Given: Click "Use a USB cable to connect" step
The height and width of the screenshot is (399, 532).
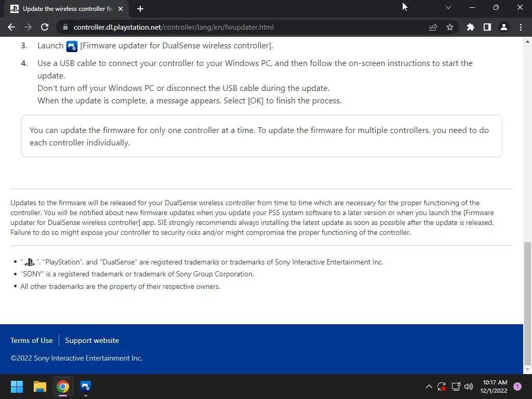Looking at the screenshot, I should [x=255, y=69].
